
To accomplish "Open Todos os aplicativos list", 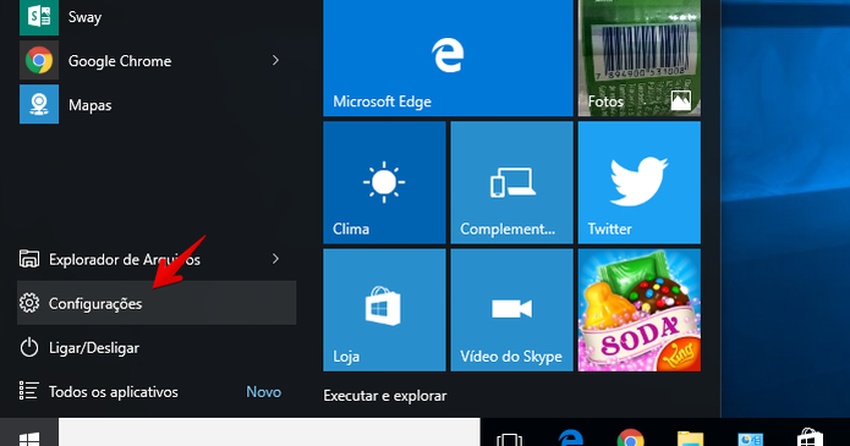I will pos(157,391).
